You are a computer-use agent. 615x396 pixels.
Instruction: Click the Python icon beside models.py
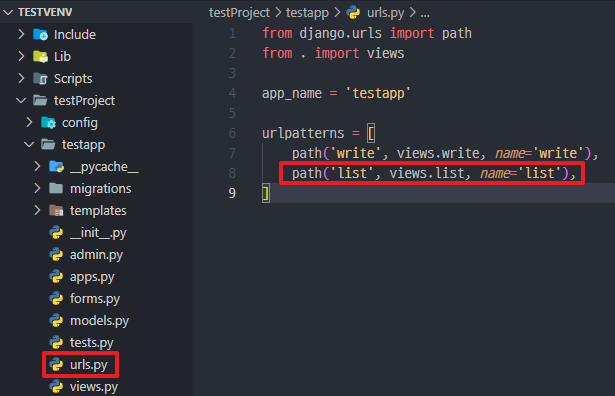tap(56, 320)
